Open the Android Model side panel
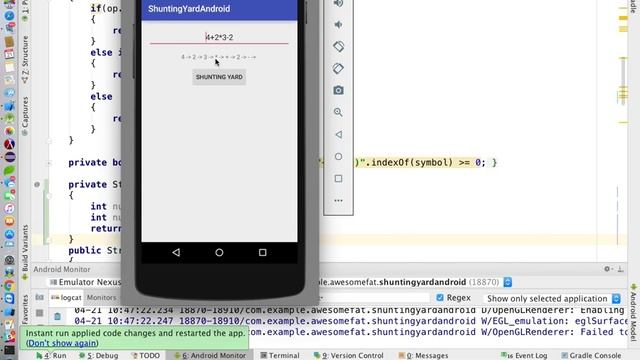 [633, 312]
